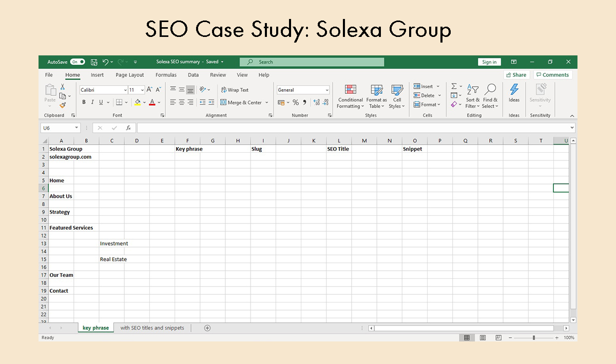616x364 pixels.
Task: Open Find & Select menu
Action: (490, 96)
